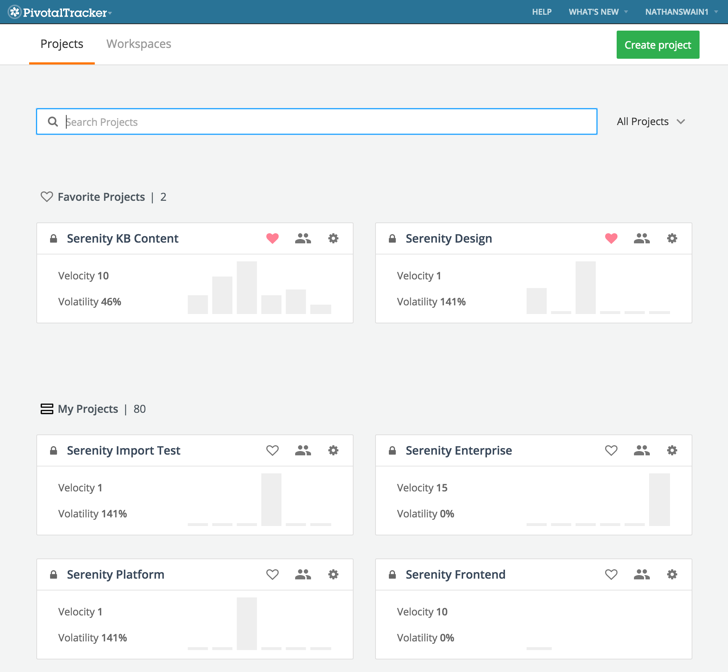Click the Create project button

click(x=657, y=45)
